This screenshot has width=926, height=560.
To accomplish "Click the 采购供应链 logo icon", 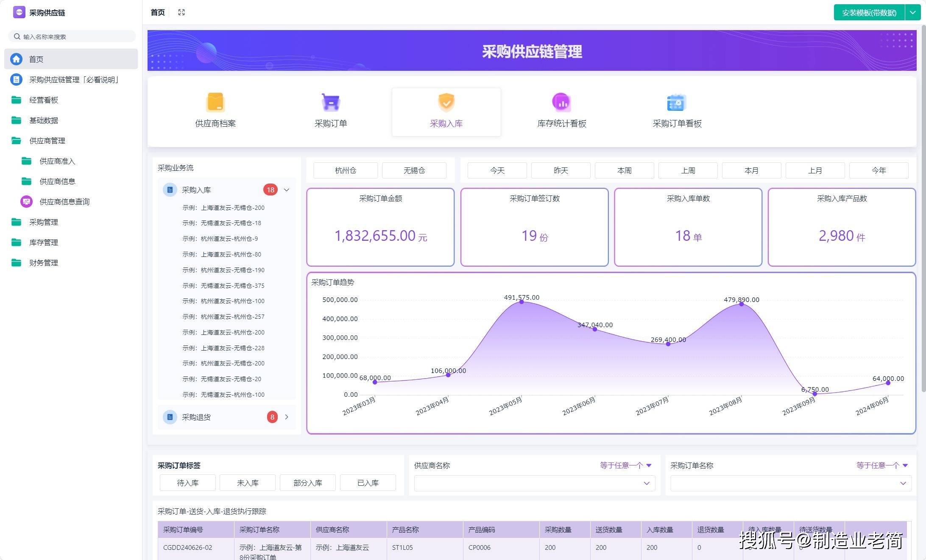I will (19, 12).
